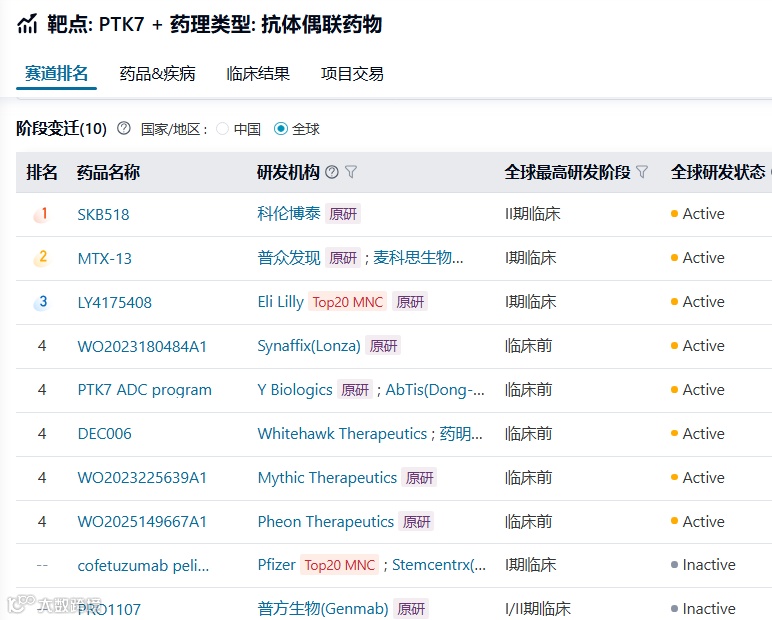Open drug link WO2023180484A1
772x620 pixels.
[x=142, y=346]
